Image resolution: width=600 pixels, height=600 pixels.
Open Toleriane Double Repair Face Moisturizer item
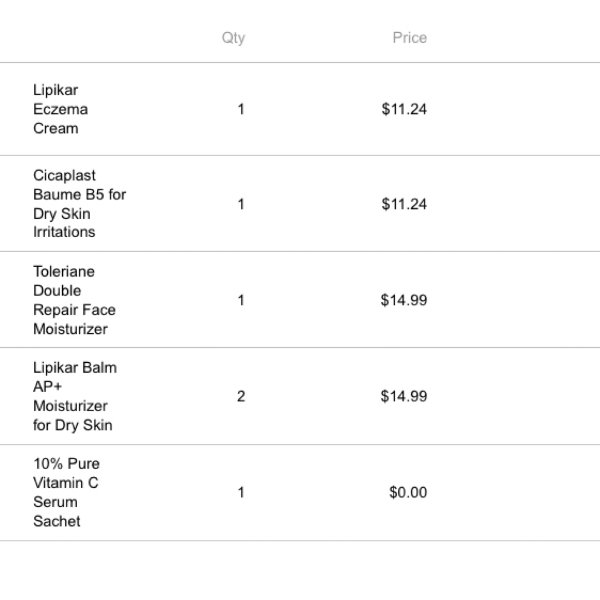(74, 300)
